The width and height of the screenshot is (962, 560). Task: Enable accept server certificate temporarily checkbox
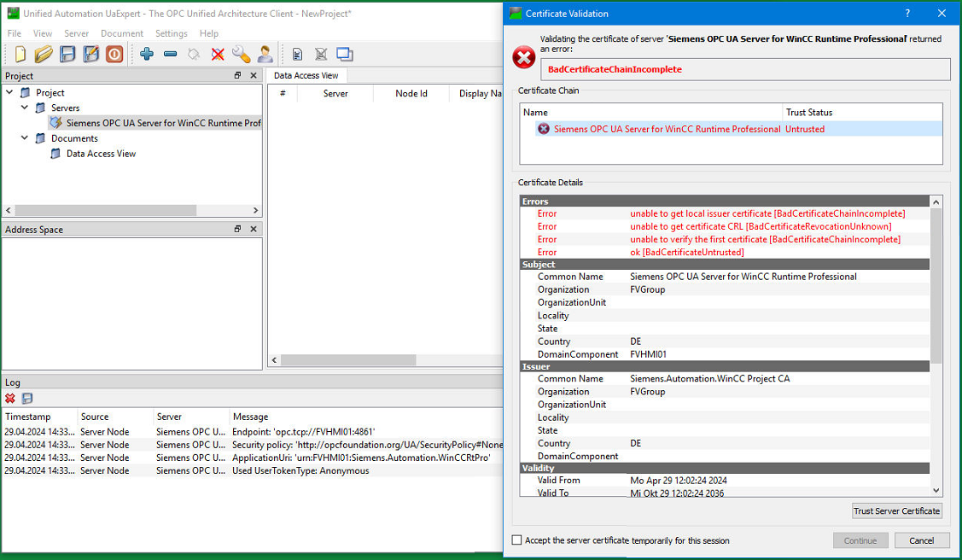click(x=516, y=540)
